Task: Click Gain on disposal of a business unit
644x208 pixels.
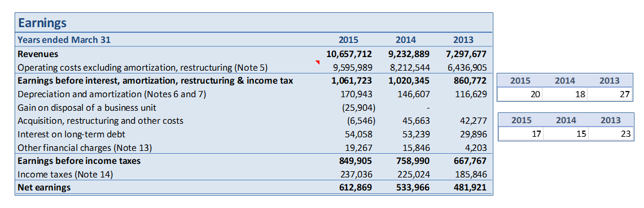Action: [x=87, y=108]
